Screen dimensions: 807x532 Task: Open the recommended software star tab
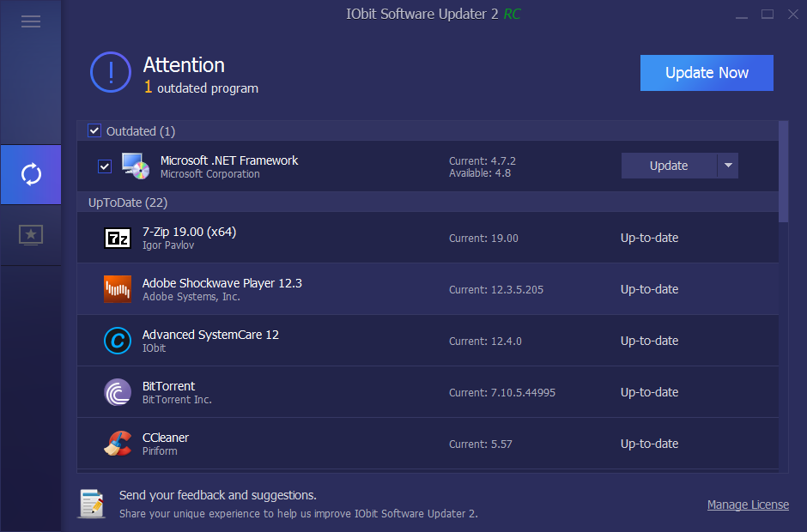click(x=31, y=235)
